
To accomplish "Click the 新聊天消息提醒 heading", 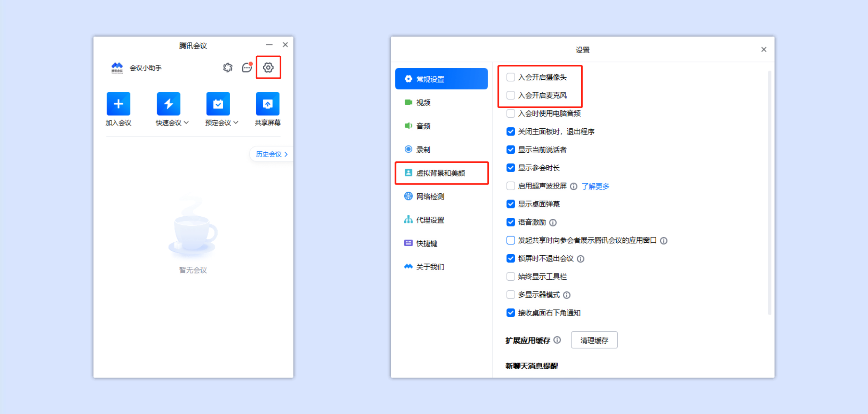I will (x=532, y=366).
